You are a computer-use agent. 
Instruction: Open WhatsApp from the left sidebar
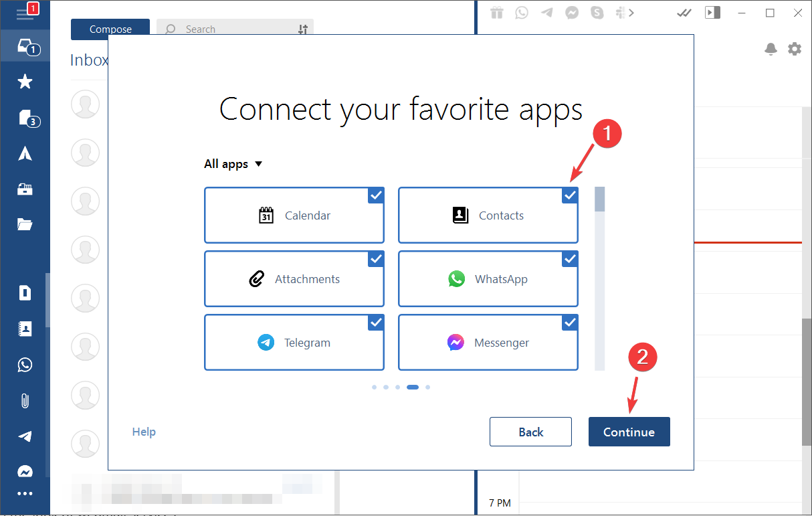(25, 365)
